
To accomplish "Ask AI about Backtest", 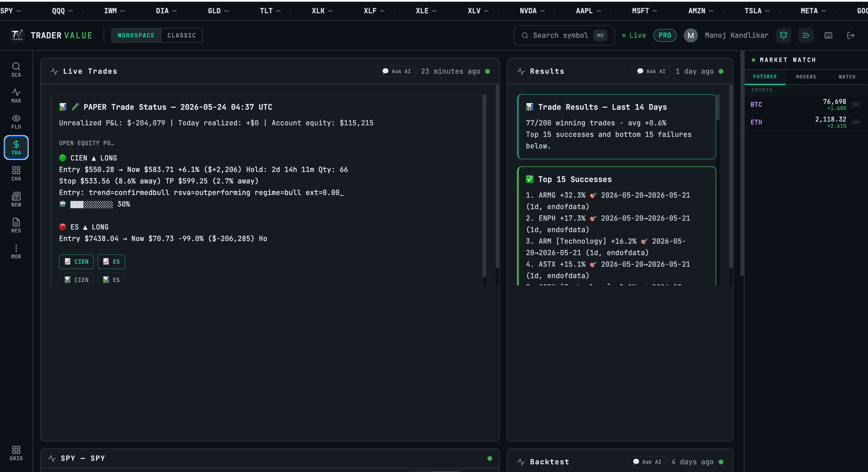I will pos(647,462).
